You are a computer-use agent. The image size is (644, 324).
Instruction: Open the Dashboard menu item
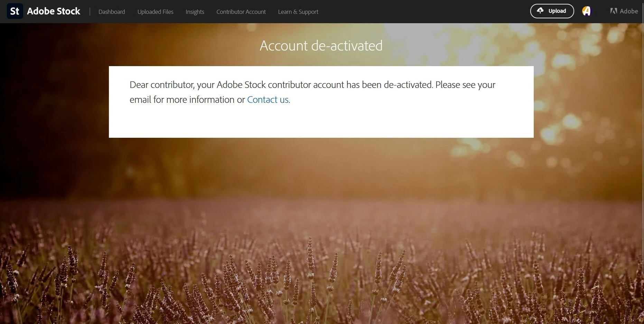coord(112,12)
